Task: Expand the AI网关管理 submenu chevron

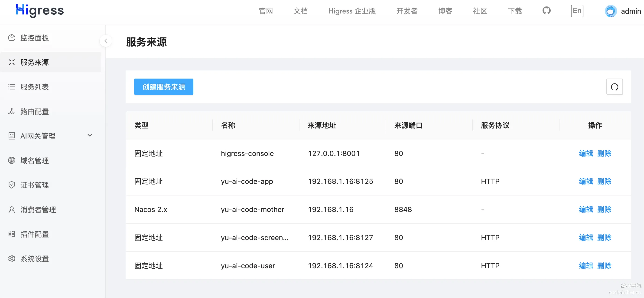Action: point(90,136)
